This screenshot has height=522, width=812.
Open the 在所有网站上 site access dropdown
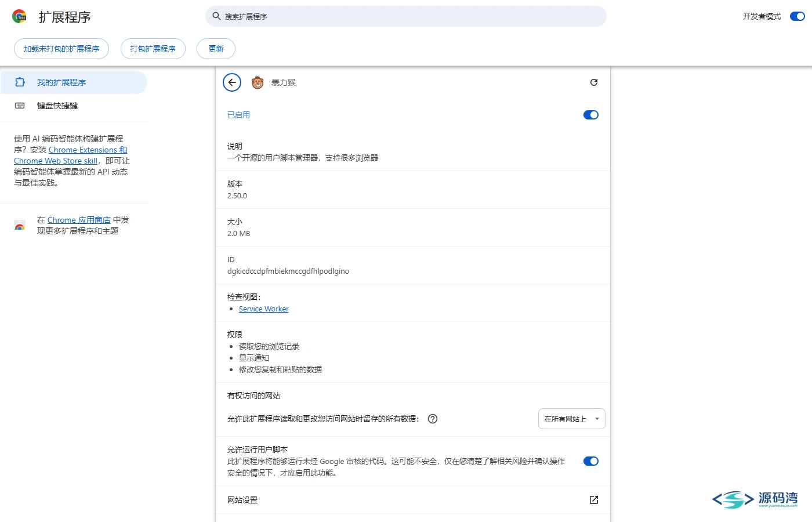(572, 419)
